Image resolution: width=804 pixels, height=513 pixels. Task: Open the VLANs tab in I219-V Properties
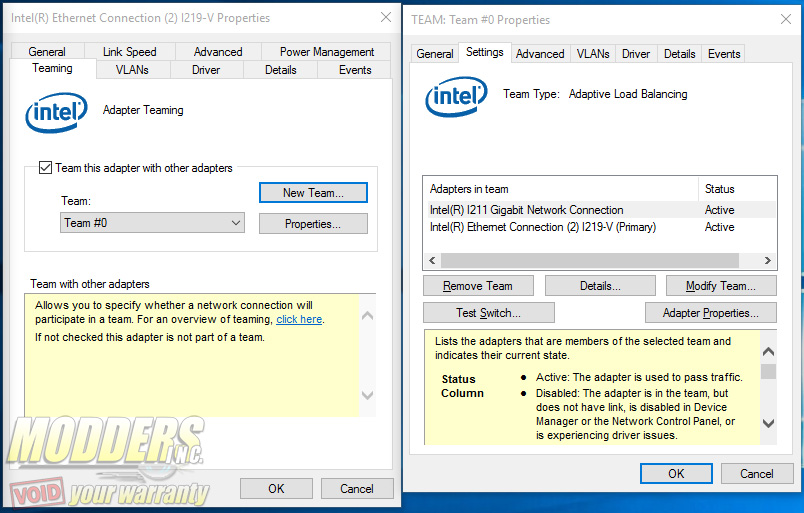132,70
